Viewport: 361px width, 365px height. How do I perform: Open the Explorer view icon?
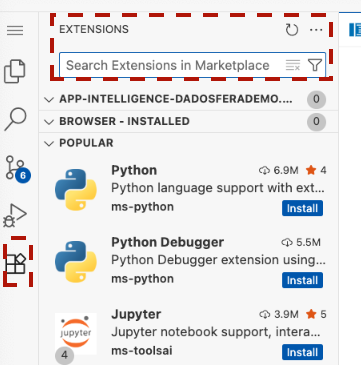15,71
